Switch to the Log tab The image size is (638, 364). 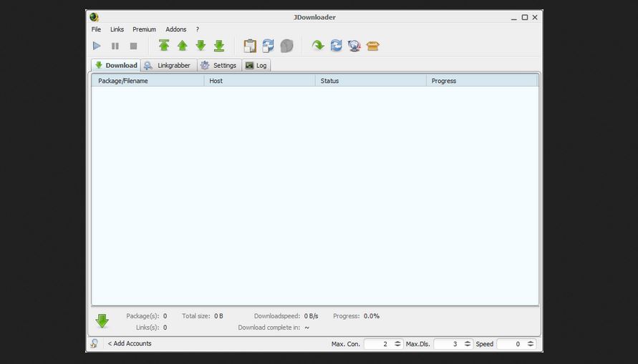(256, 65)
